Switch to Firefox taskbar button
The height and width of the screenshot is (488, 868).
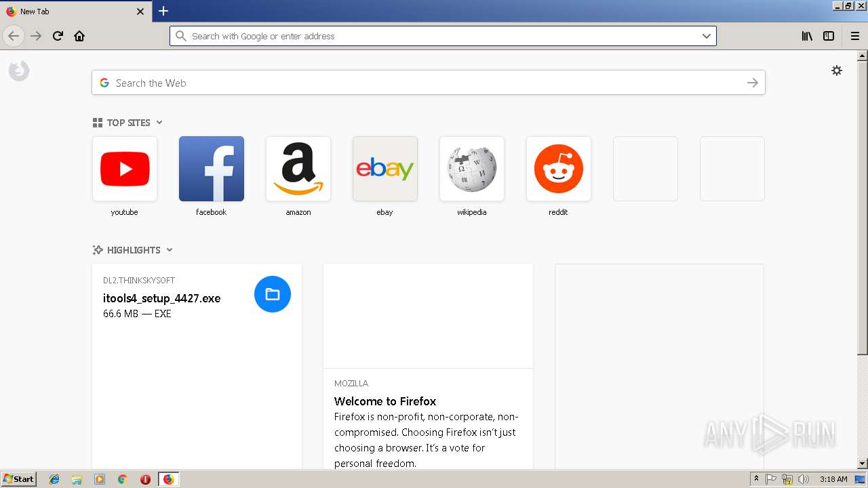tap(169, 479)
